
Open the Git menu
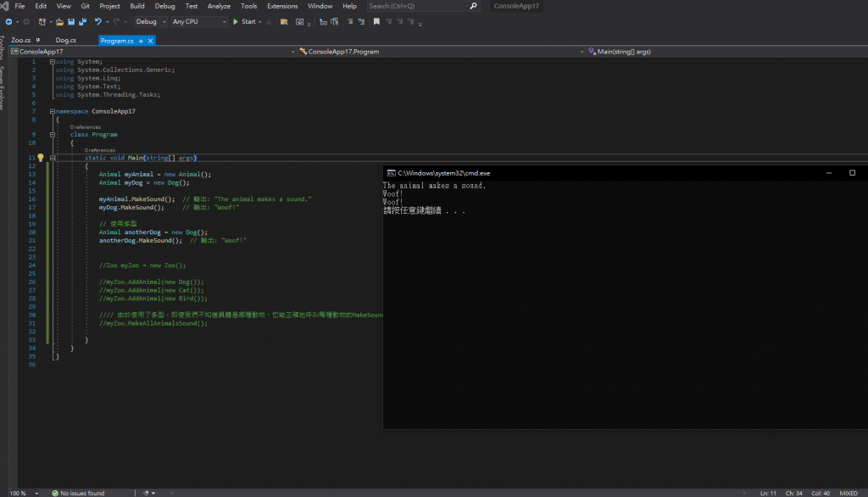coord(85,6)
